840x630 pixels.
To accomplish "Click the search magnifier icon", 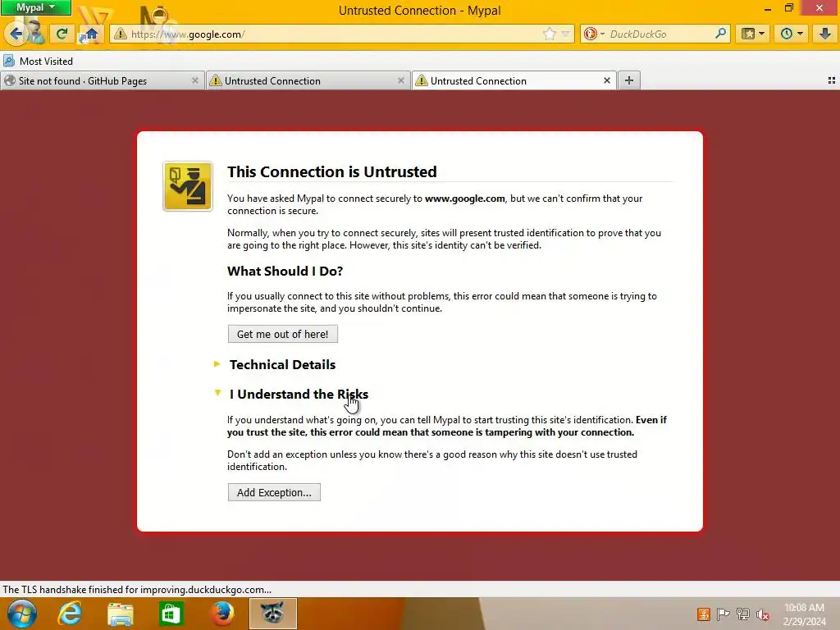I will pyautogui.click(x=721, y=34).
